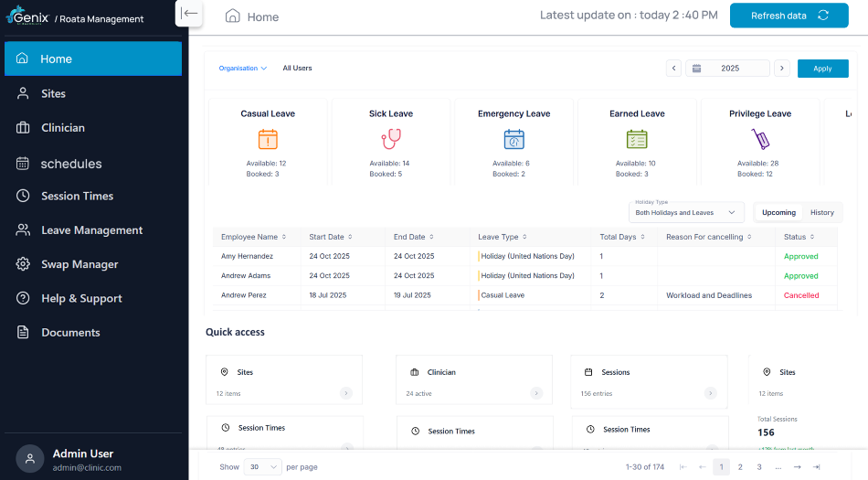Expand the Organisation dropdown
Viewport: 868px width, 480px height.
click(x=242, y=68)
